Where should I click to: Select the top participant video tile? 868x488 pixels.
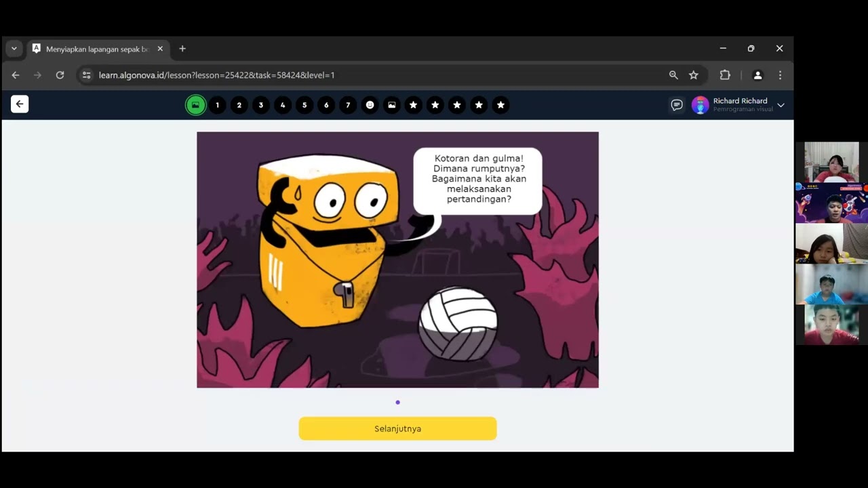tap(831, 162)
